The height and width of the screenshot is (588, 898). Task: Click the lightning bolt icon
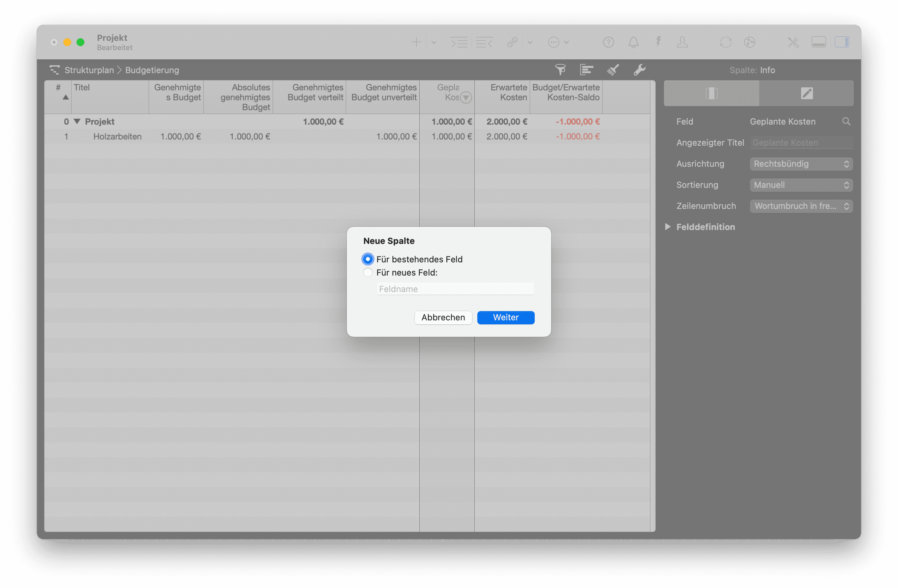pos(658,42)
